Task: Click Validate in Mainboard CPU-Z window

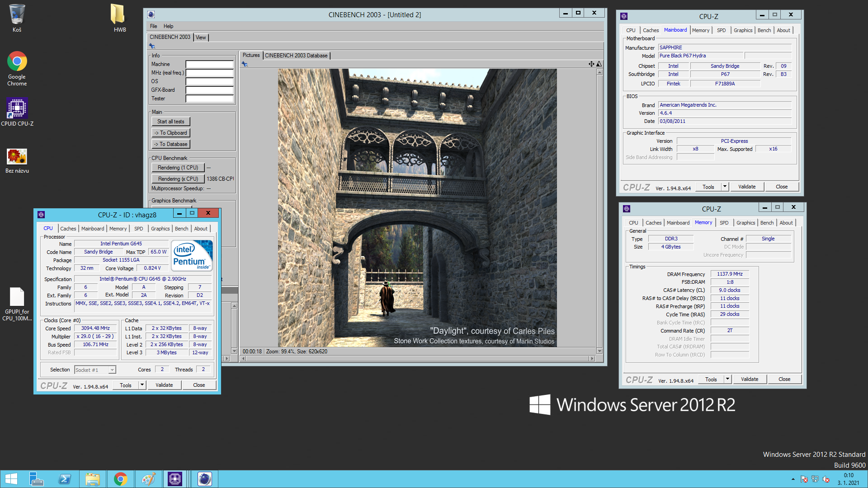Action: click(x=747, y=187)
